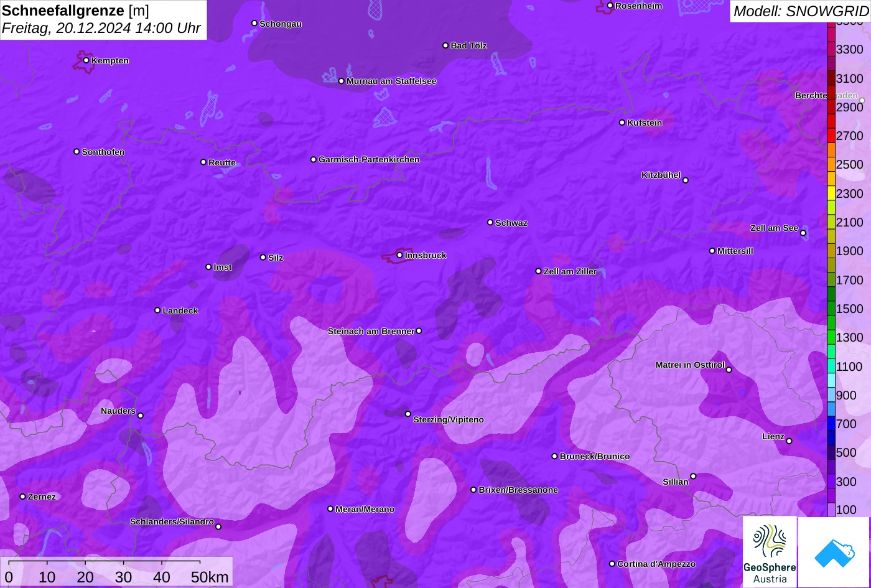Screen dimensions: 871x588
Task: Click the bright red legend swatch
Action: coord(831,136)
